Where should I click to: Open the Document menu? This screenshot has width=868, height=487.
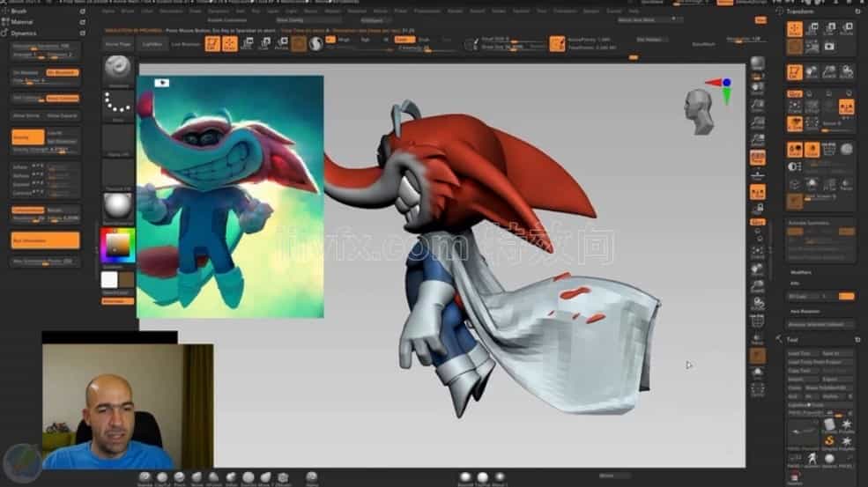point(171,11)
